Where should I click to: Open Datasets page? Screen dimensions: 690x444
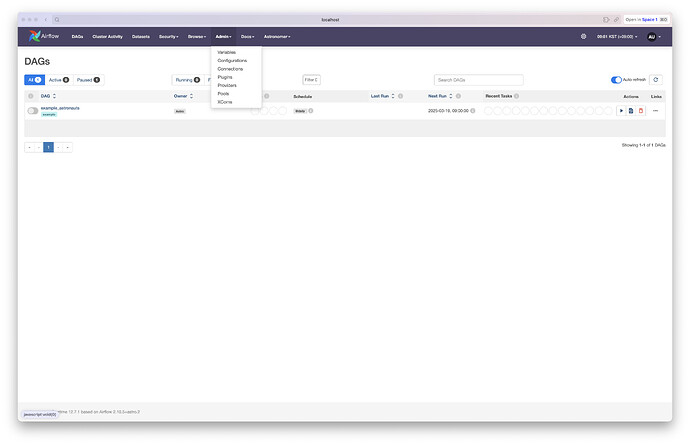141,37
